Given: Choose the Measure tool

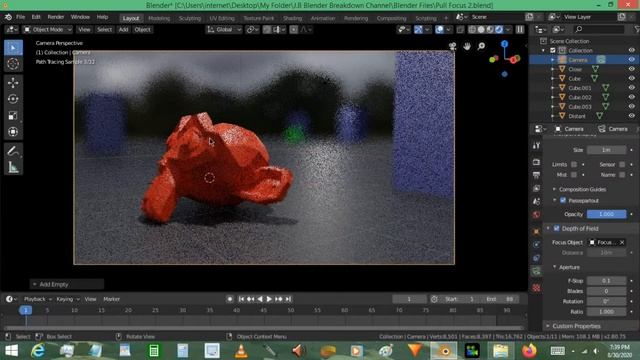Looking at the screenshot, I should click(13, 167).
